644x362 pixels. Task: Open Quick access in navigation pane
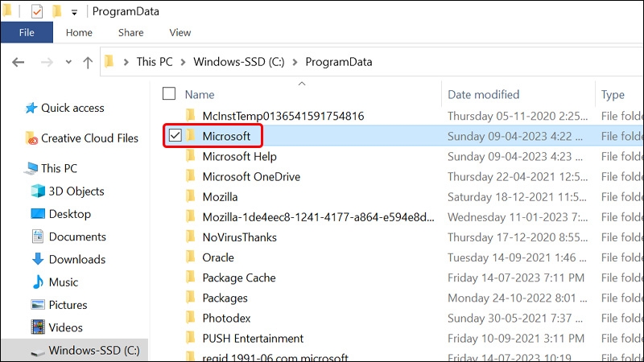(x=72, y=108)
